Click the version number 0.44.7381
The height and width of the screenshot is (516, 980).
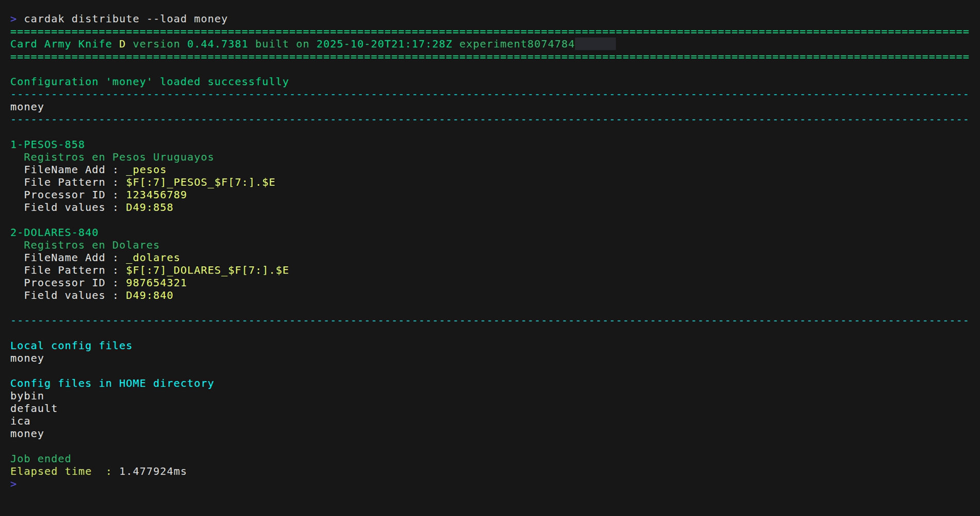point(217,44)
